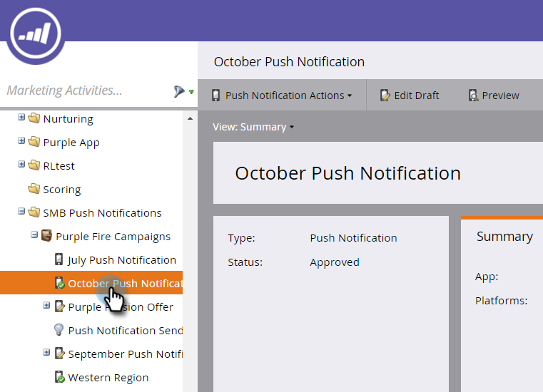Click the Purple Fire Campaigns program icon
This screenshot has width=543, height=392.
click(x=47, y=236)
